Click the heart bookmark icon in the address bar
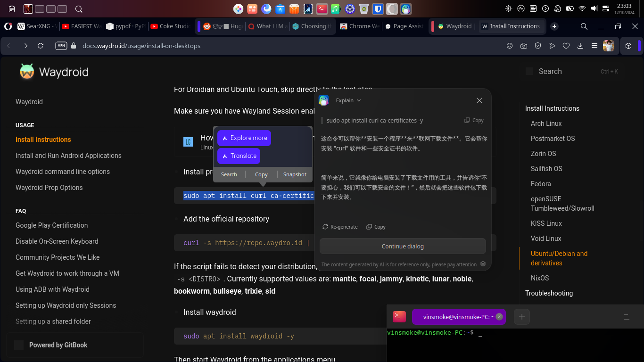The image size is (644, 362). pos(566,46)
